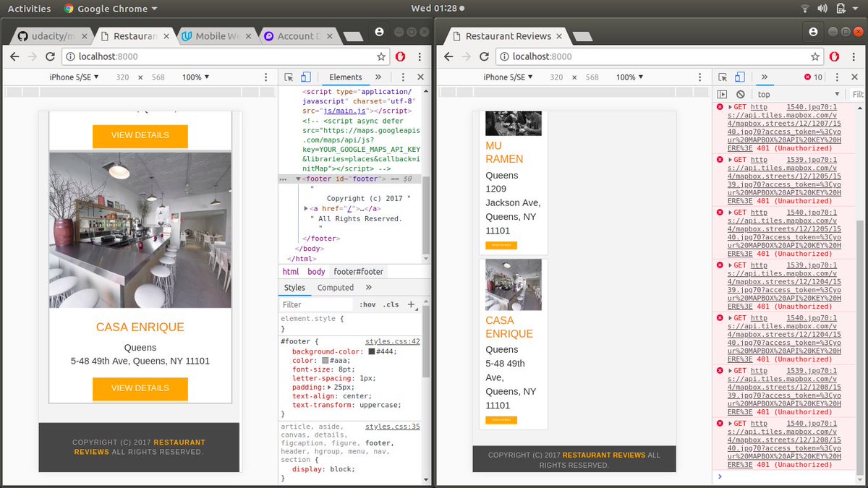This screenshot has height=488, width=868.
Task: Click the Styles filter input field
Action: click(316, 304)
